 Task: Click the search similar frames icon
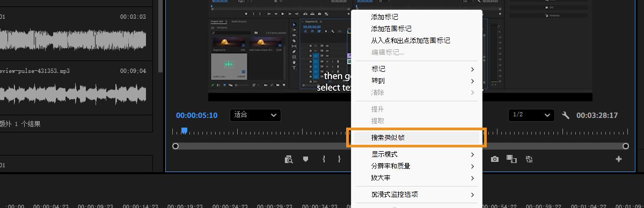[289, 159]
